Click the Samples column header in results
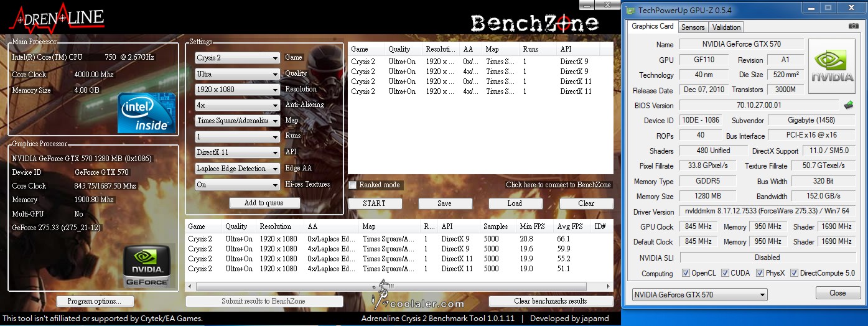Image resolution: width=868 pixels, height=326 pixels. pyautogui.click(x=498, y=226)
